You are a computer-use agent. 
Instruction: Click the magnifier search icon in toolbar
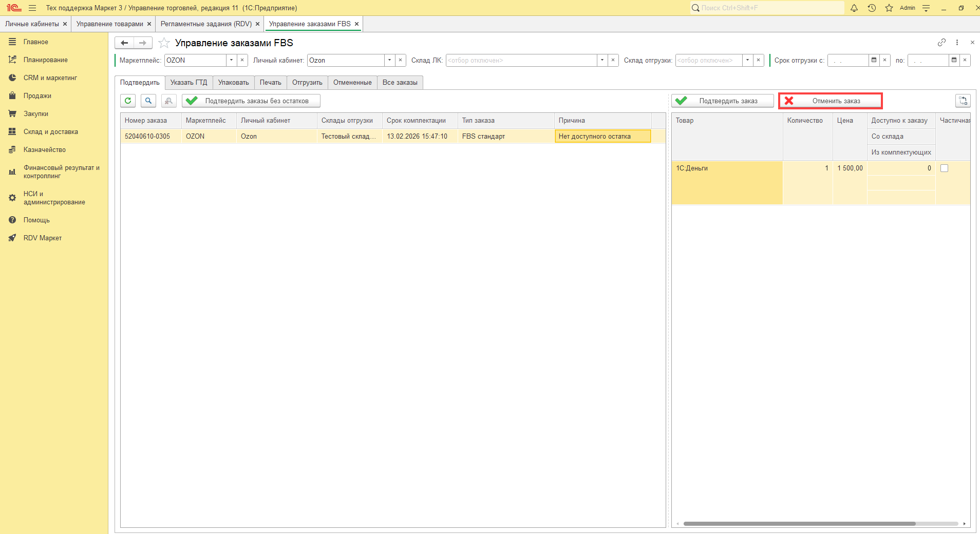[148, 101]
